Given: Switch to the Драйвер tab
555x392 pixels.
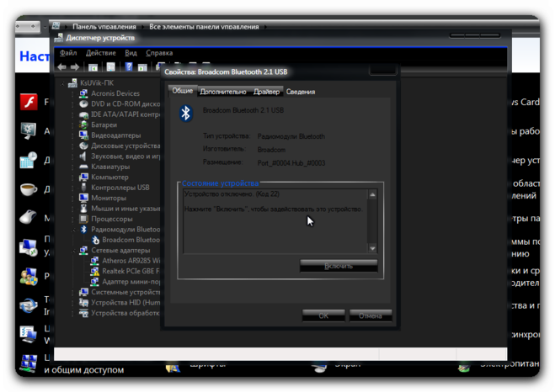Looking at the screenshot, I should click(x=266, y=92).
